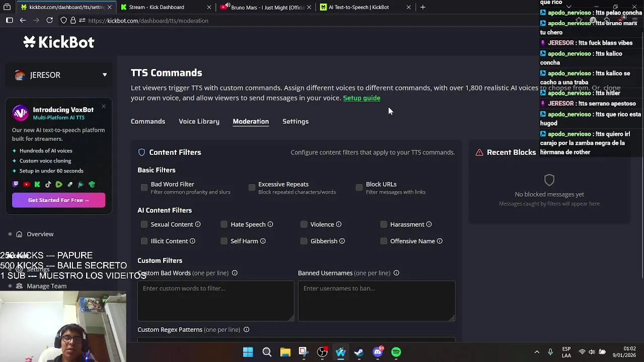This screenshot has width=644, height=362.
Task: Open Manage Team in the sidebar
Action: tap(46, 286)
